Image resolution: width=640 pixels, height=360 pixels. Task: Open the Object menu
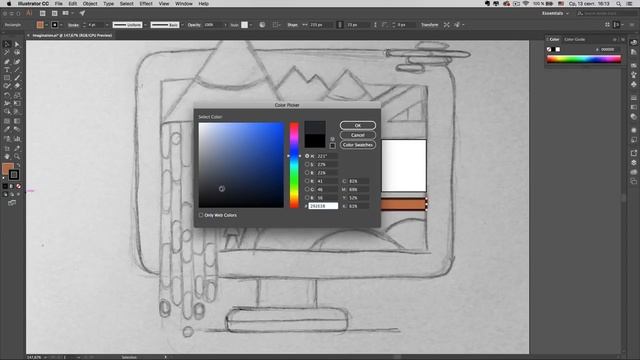pos(90,4)
